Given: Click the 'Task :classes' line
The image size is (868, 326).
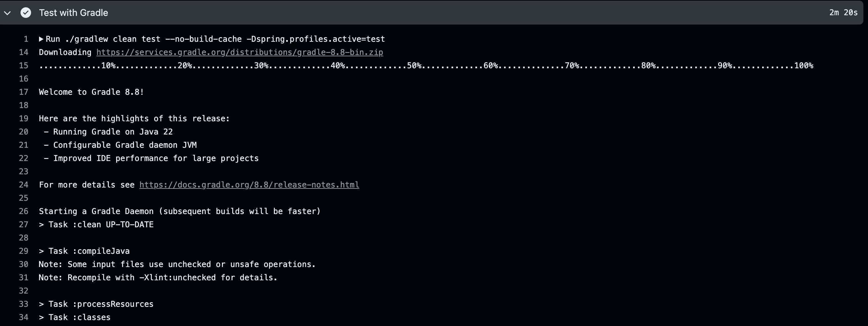Looking at the screenshot, I should 74,318.
